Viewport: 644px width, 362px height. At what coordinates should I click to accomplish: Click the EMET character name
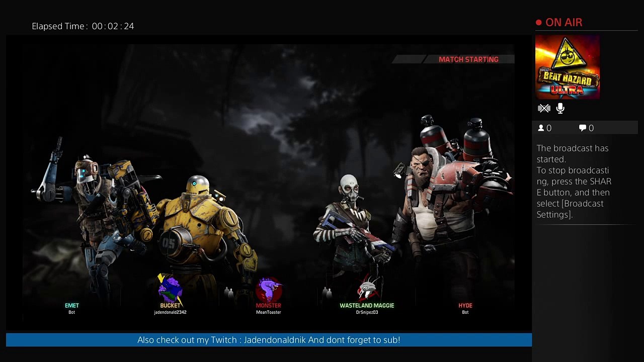72,306
